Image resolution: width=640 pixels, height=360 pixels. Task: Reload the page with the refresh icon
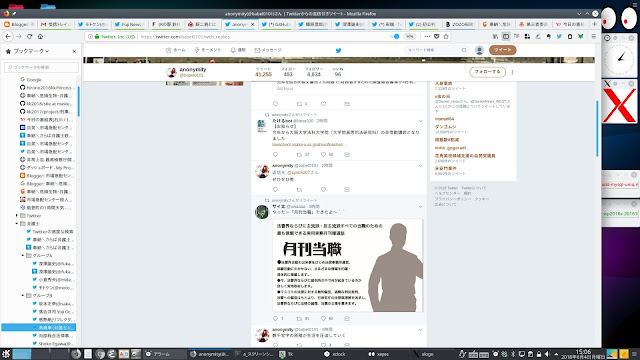tap(29, 36)
